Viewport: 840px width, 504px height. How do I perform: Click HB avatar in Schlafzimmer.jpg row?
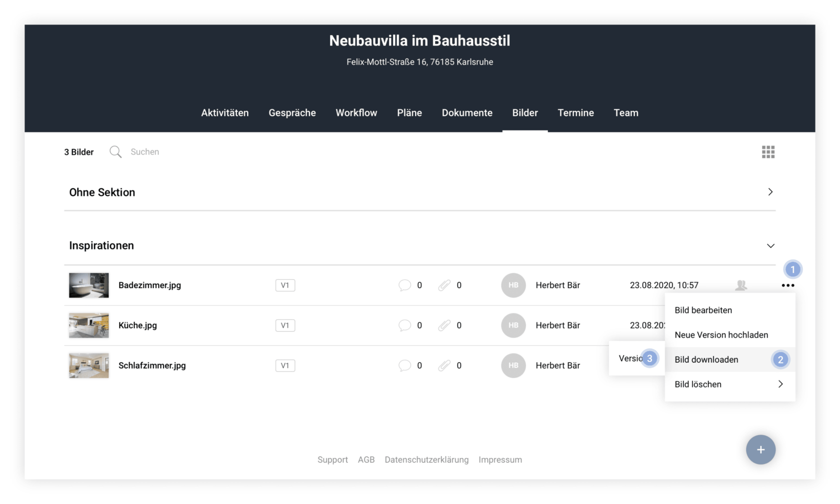[x=513, y=365]
